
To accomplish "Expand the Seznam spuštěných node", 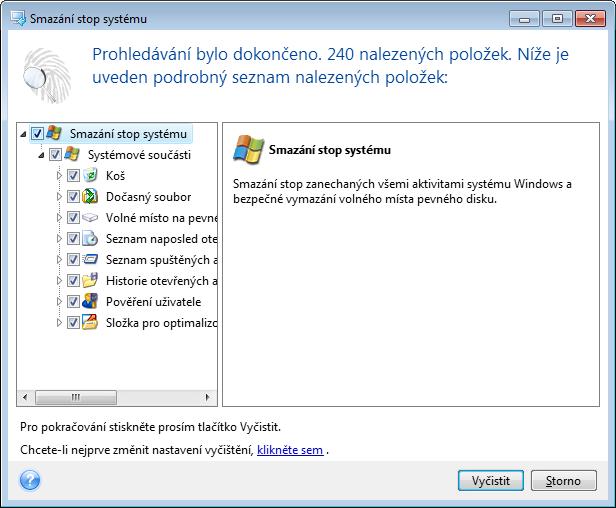I will 59,260.
